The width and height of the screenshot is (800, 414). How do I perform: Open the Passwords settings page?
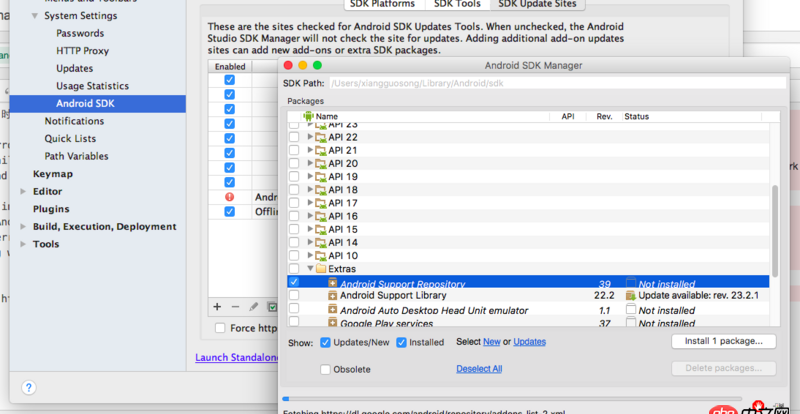80,33
